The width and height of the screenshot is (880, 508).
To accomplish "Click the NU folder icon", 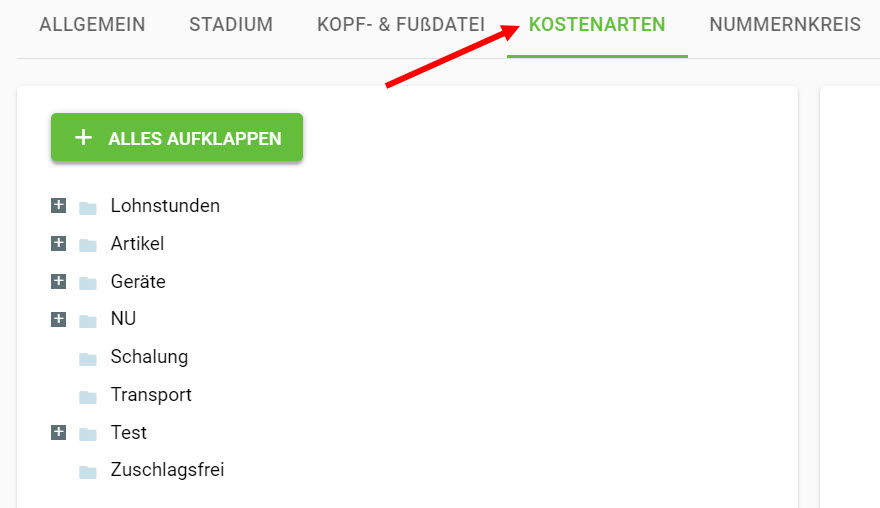I will pyautogui.click(x=88, y=321).
